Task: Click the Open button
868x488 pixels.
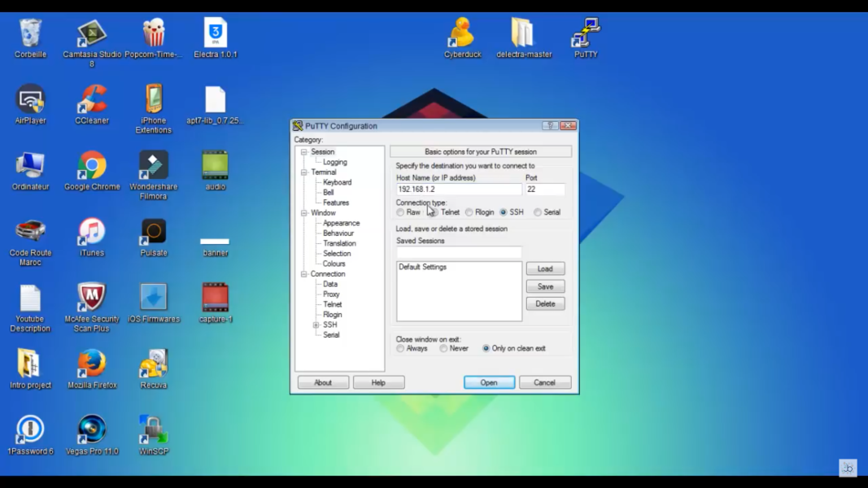Action: point(489,382)
